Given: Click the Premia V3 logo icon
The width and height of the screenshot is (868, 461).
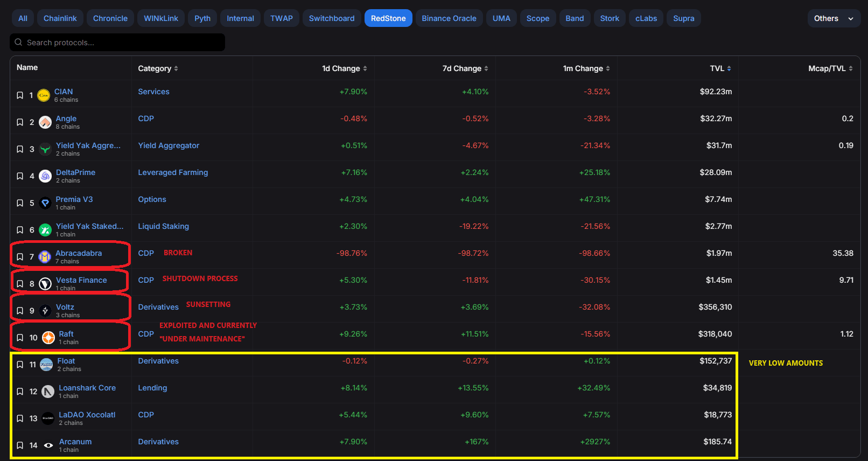Looking at the screenshot, I should [x=45, y=203].
